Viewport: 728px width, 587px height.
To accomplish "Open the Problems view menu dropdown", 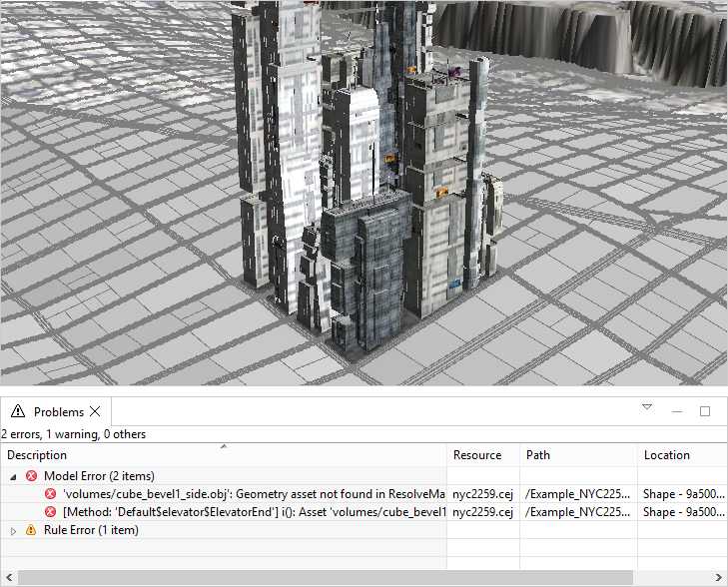I will pos(646,407).
